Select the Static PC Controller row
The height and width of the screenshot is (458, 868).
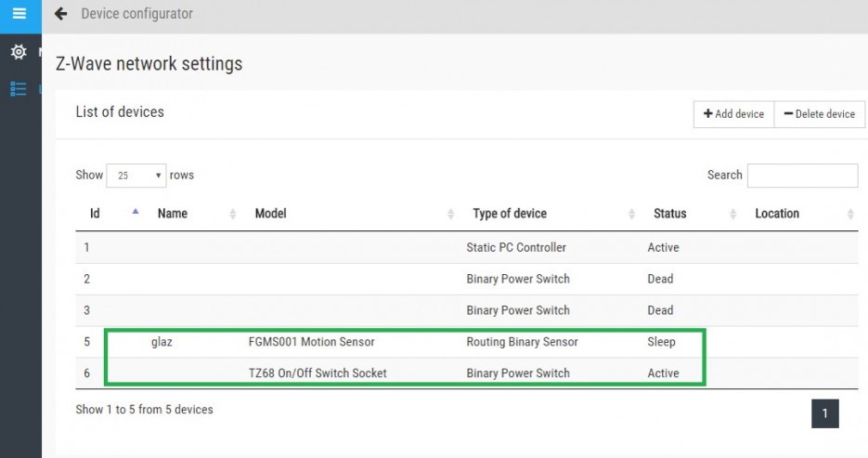(x=467, y=247)
